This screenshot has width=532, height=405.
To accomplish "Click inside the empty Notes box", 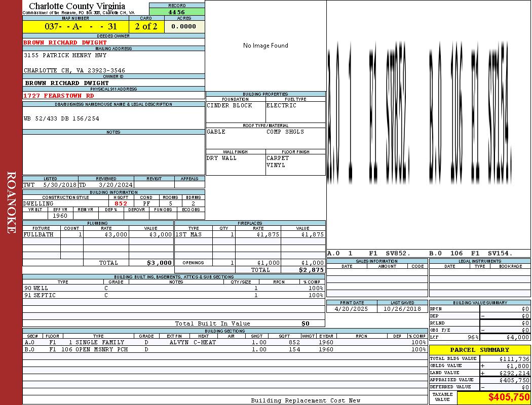I will (113, 154).
